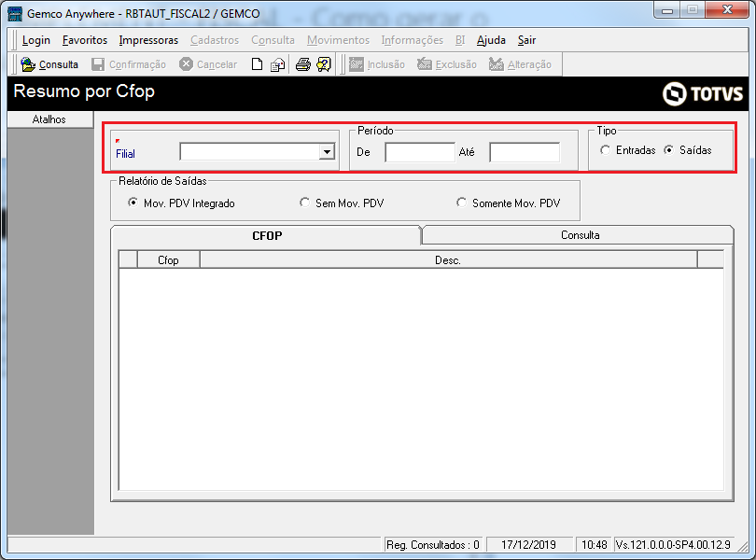756x560 pixels.
Task: Switch to the CFOP tab
Action: coord(267,236)
